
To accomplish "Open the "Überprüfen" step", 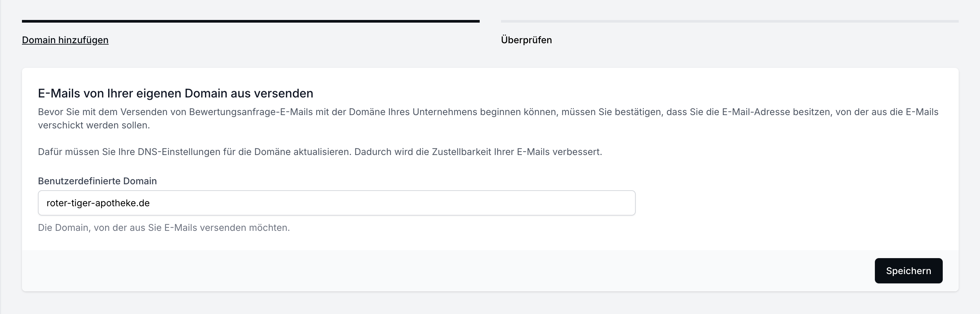I will (526, 40).
